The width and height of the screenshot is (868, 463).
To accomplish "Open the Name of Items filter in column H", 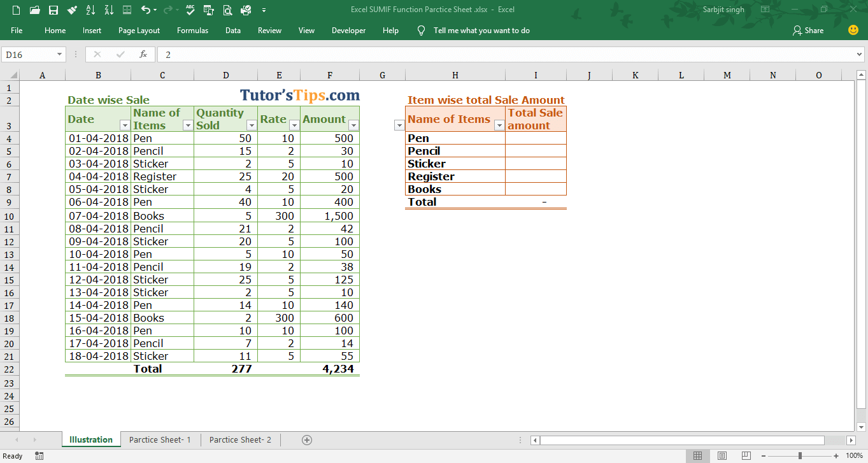I will (x=499, y=125).
